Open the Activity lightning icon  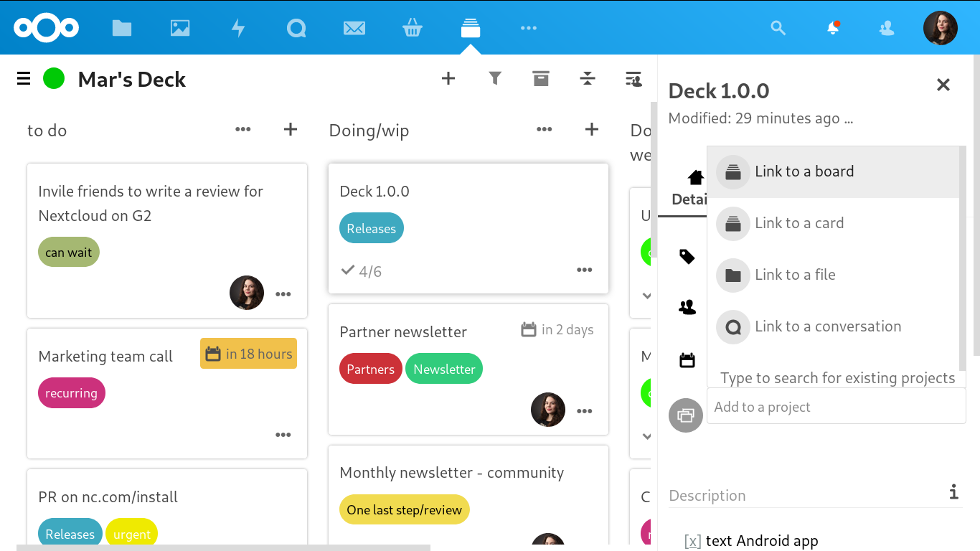238,28
